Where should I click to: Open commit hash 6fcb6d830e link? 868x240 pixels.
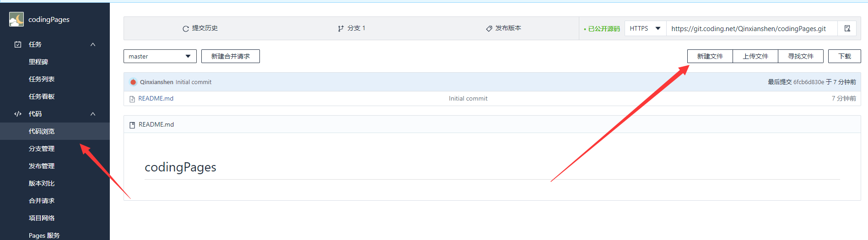click(x=809, y=82)
